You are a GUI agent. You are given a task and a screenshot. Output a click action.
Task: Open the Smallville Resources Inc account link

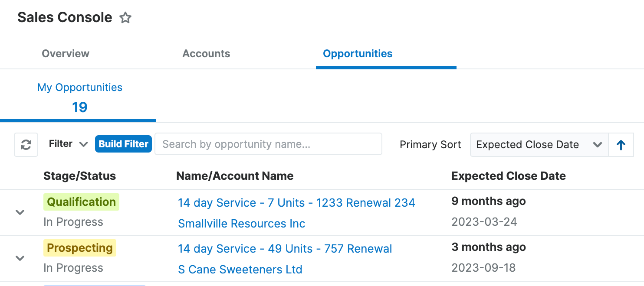(x=242, y=224)
